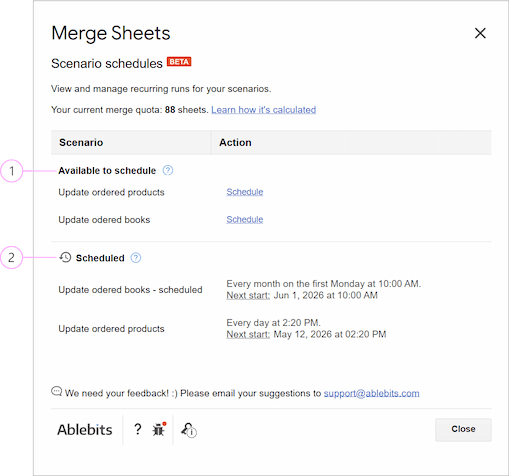This screenshot has width=509, height=476.
Task: Click help icon beside Scheduled heading
Action: click(136, 258)
